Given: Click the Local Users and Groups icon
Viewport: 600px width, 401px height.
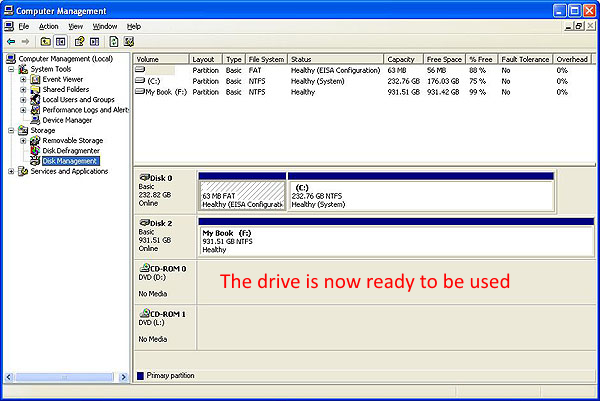Looking at the screenshot, I should click(x=35, y=99).
